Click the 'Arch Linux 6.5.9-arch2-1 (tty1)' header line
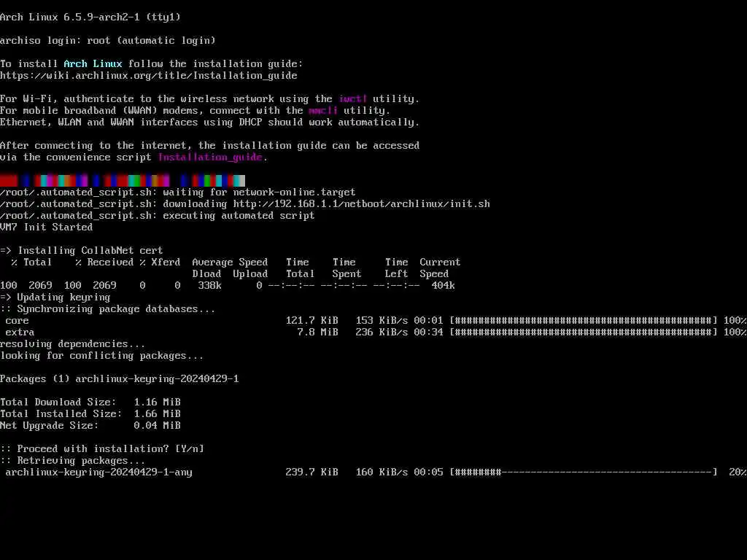Image resolution: width=747 pixels, height=560 pixels. click(x=90, y=17)
